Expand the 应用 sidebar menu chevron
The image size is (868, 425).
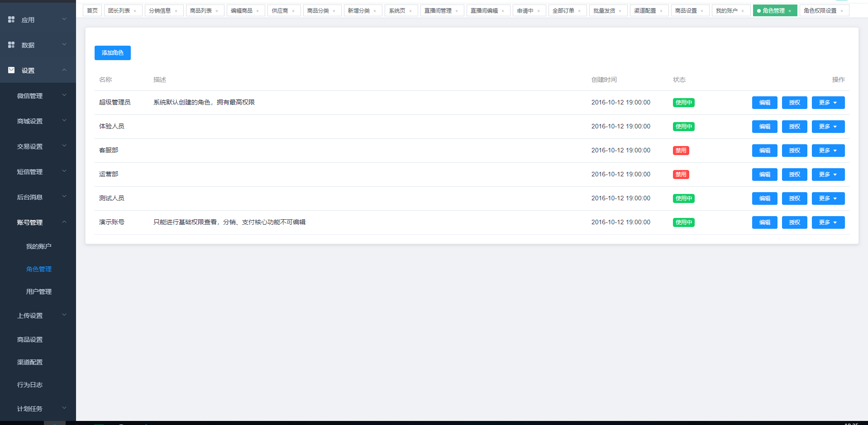[x=64, y=19]
